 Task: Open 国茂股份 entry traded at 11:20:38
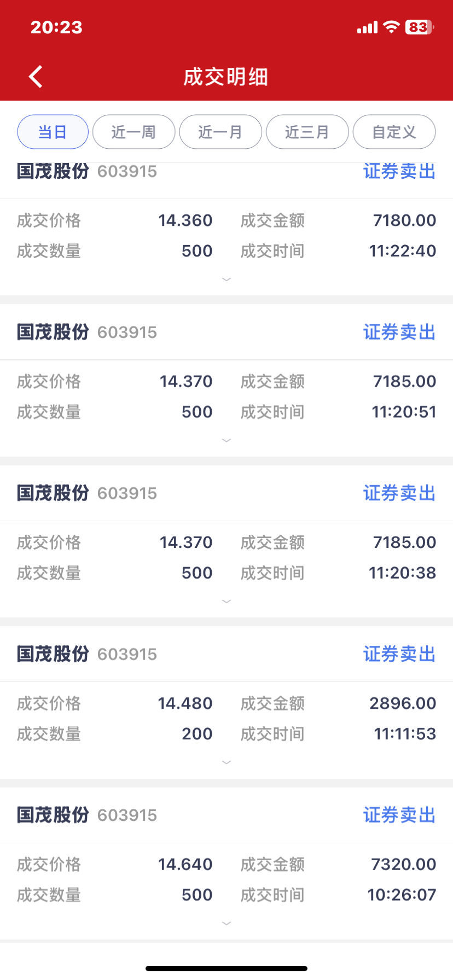[53, 493]
